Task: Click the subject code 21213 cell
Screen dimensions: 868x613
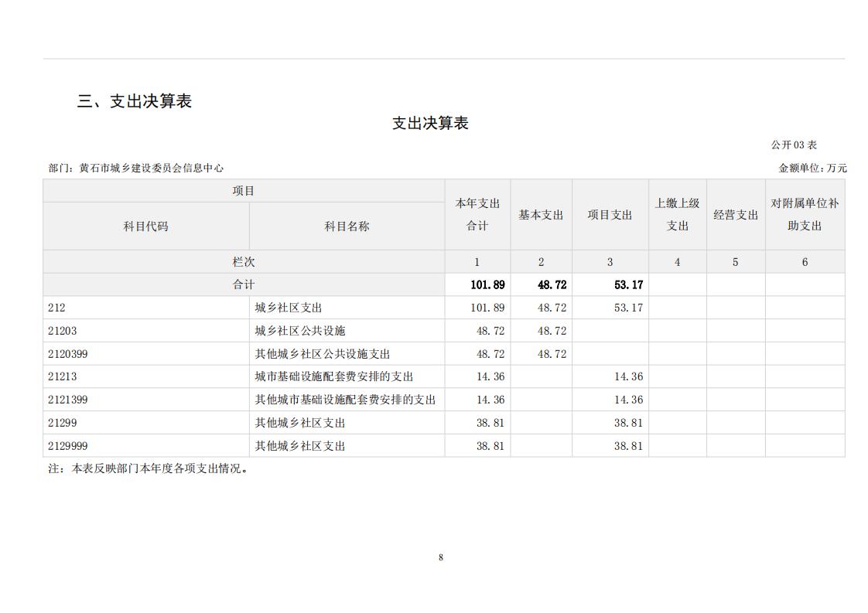Action: coord(62,376)
